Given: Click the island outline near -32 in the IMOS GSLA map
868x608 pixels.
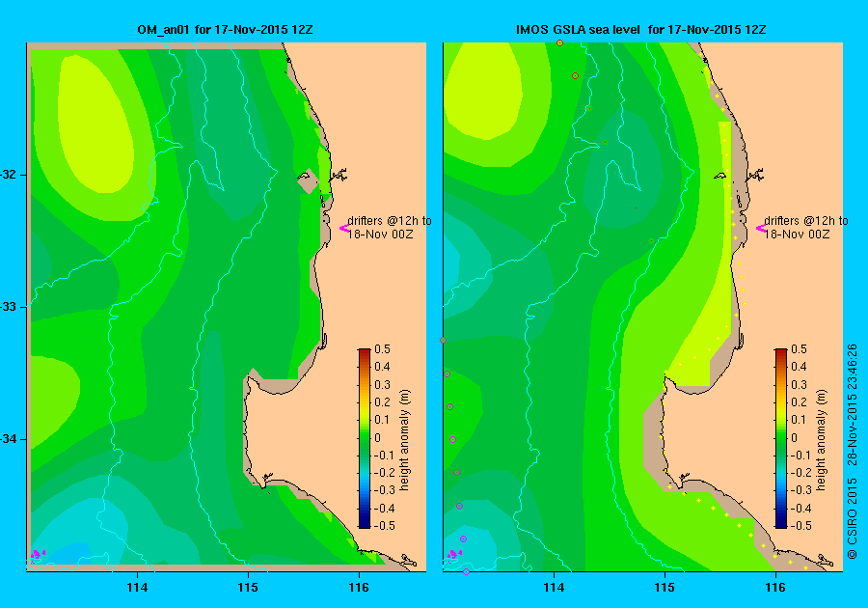Looking at the screenshot, I should (x=719, y=176).
